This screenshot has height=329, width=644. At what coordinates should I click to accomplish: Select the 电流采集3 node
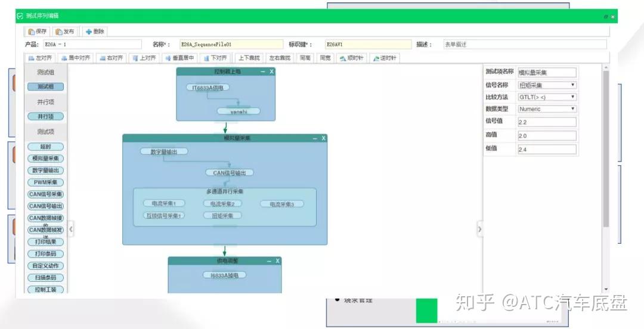click(281, 204)
